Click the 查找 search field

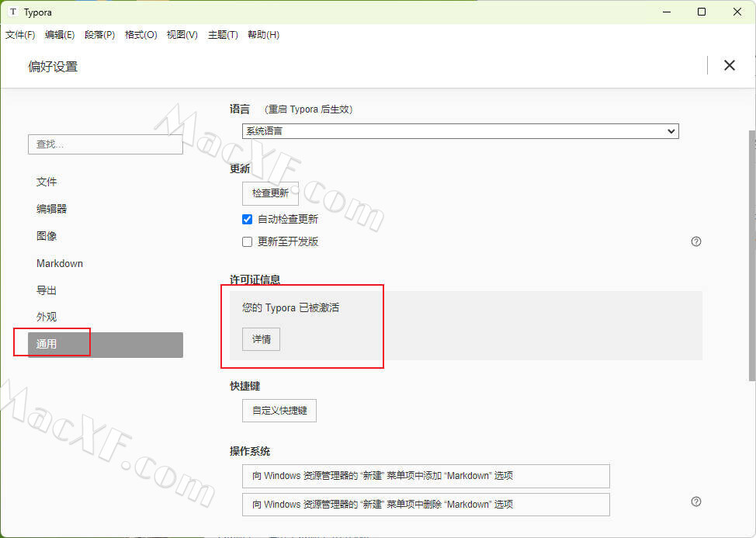tap(106, 144)
